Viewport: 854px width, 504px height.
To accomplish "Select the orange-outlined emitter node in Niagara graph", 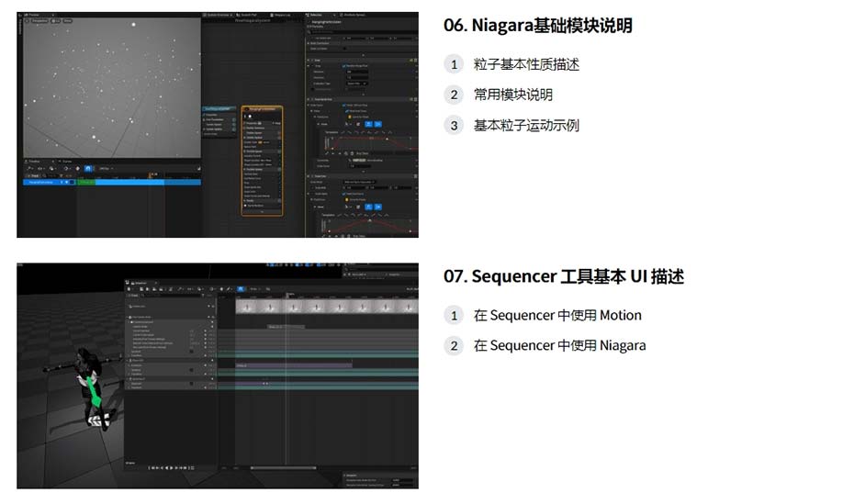I will [x=262, y=161].
